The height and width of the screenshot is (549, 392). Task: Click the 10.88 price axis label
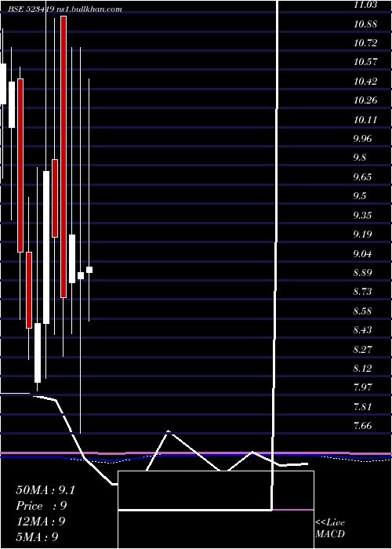[x=365, y=24]
